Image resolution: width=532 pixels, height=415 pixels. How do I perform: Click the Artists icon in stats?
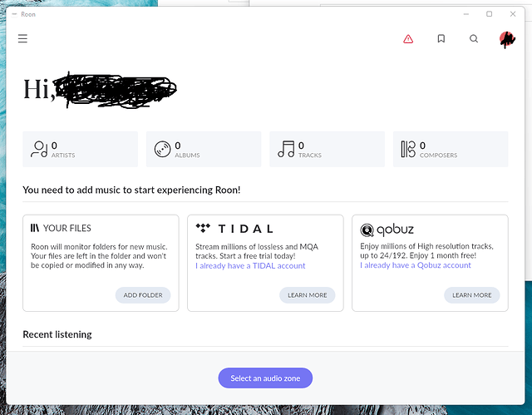(x=39, y=150)
